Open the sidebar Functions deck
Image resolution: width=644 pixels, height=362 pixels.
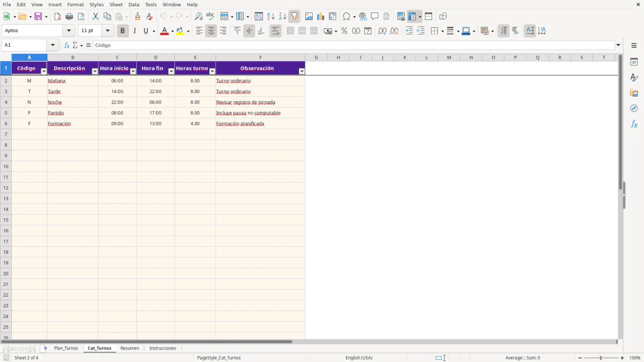634,124
